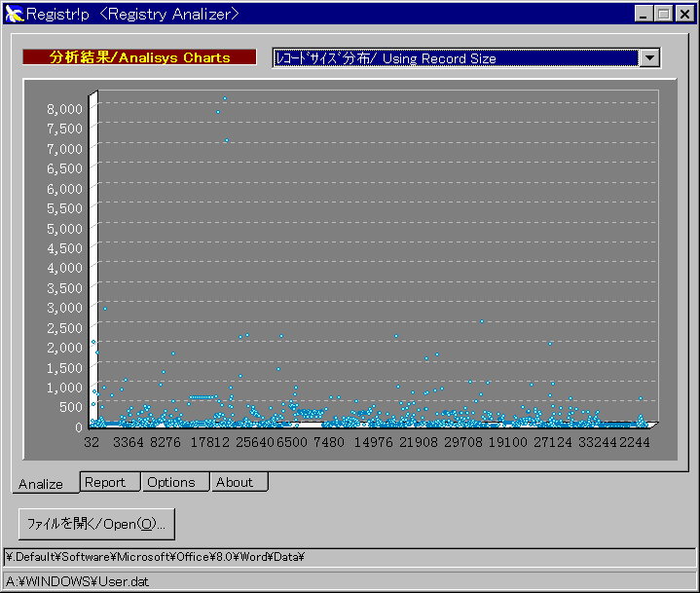Click the 8,000 label on the Y axis
The width and height of the screenshot is (700, 593).
pyautogui.click(x=66, y=108)
